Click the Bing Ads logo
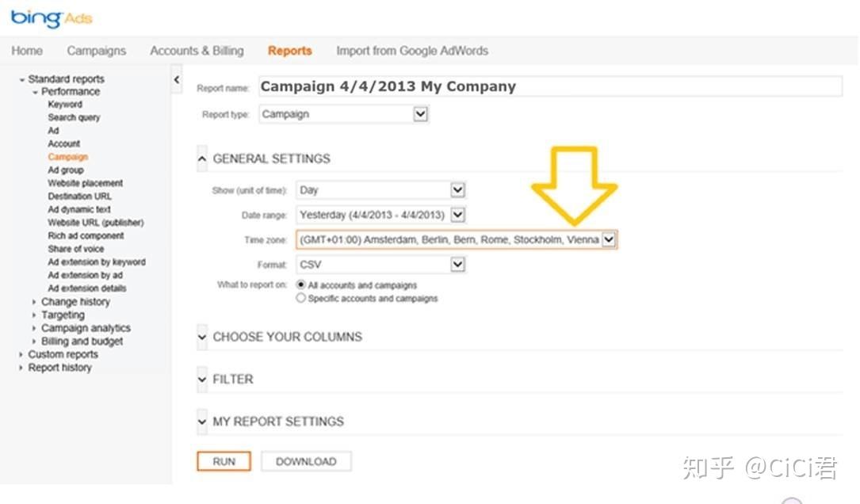This screenshot has width=860, height=504. click(x=52, y=17)
